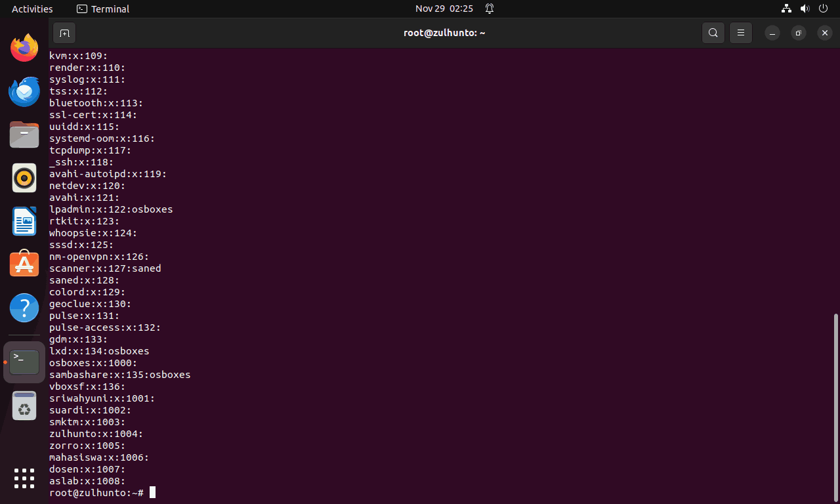
Task: Click the rtkit:x:123: line
Action: point(84,221)
